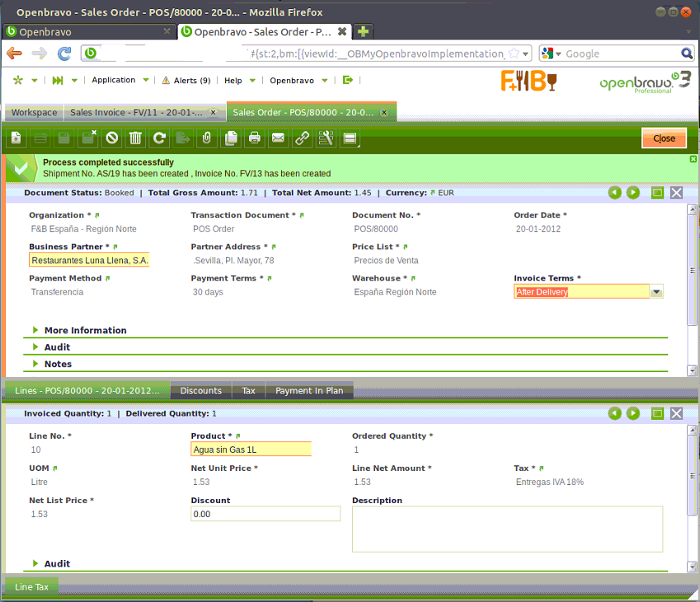Expand the More Information section
The width and height of the screenshot is (700, 602).
[85, 331]
